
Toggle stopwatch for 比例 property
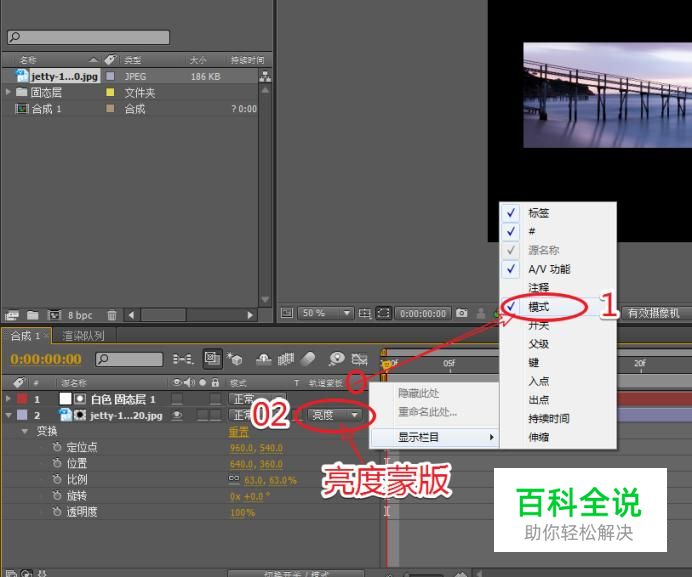(x=57, y=479)
